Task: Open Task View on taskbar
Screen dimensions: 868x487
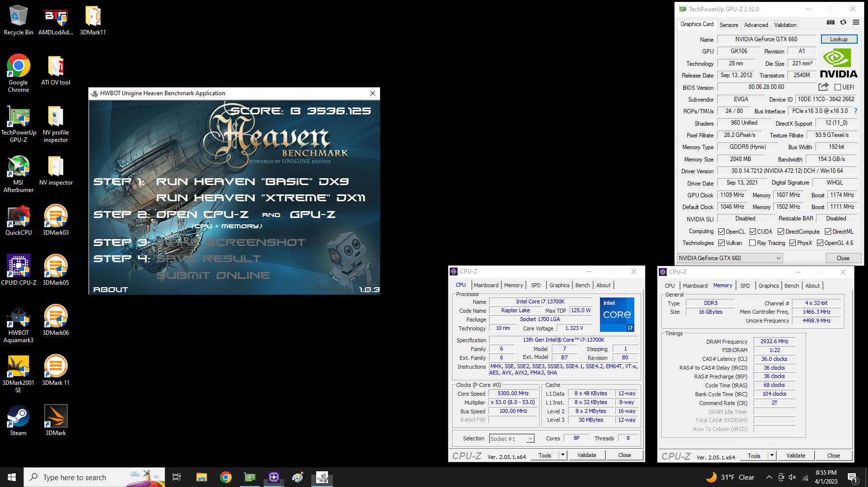Action: point(177,477)
